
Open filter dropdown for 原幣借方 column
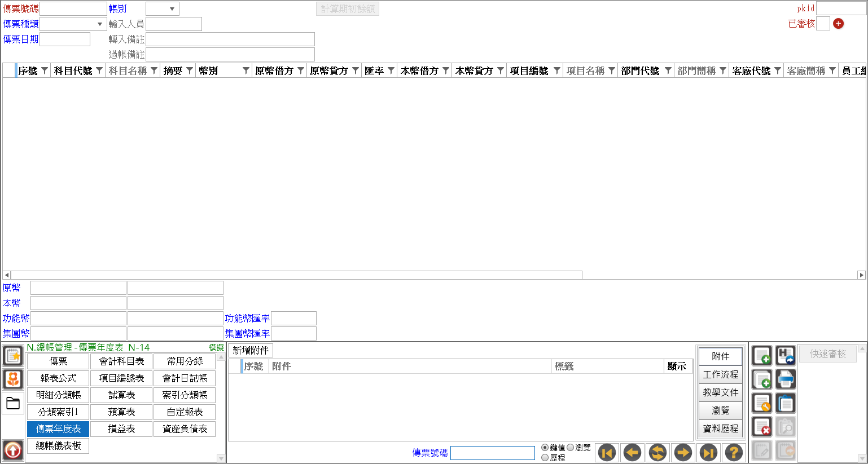(301, 70)
